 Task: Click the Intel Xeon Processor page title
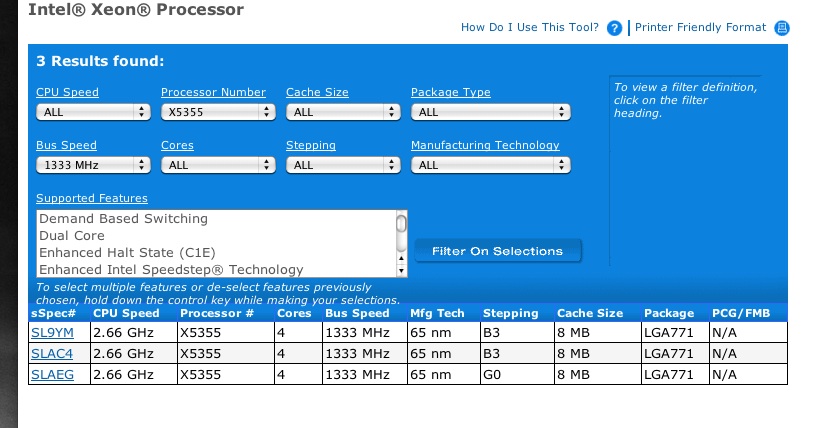pyautogui.click(x=136, y=10)
